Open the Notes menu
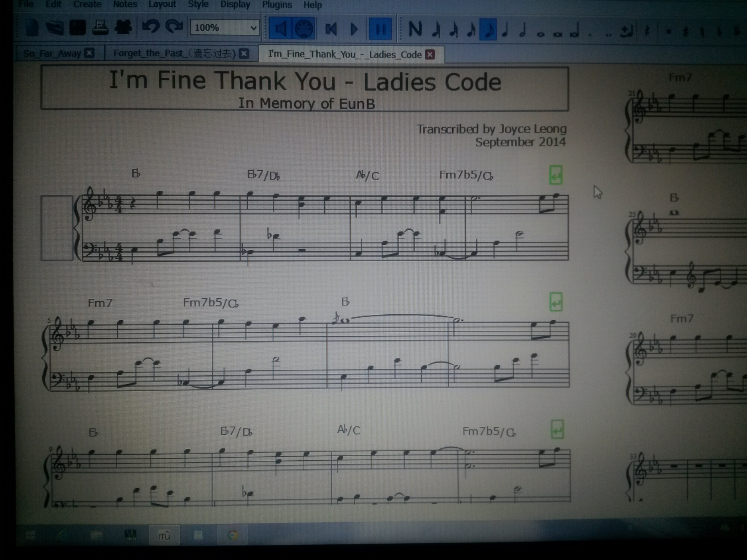This screenshot has height=560, width=747. 125,4
